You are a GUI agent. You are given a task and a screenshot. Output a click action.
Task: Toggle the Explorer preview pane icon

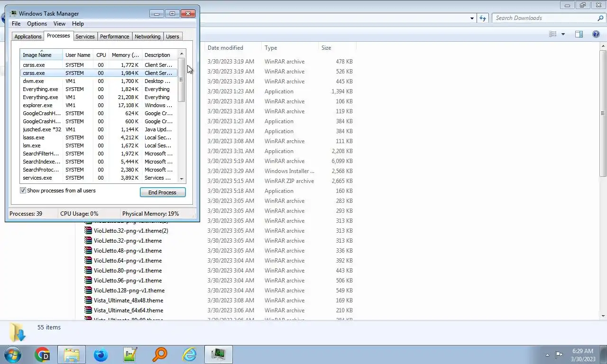coord(579,34)
